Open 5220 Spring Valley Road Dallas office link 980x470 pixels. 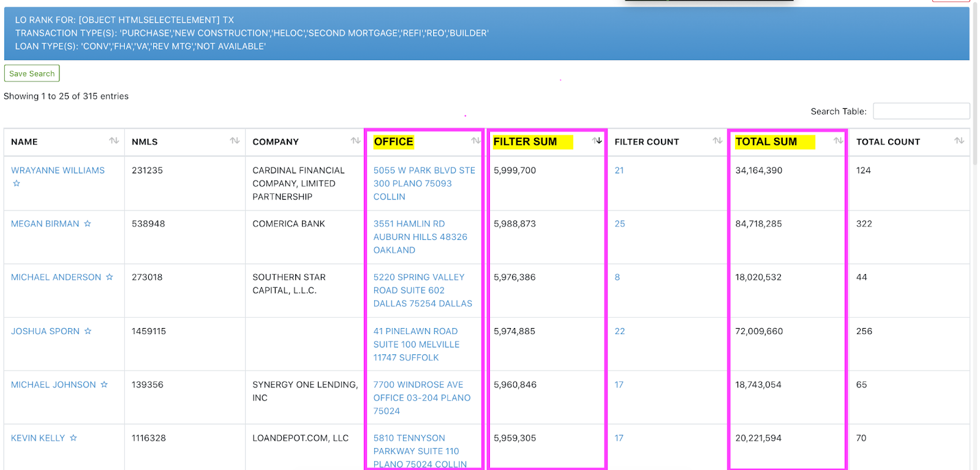coord(423,290)
